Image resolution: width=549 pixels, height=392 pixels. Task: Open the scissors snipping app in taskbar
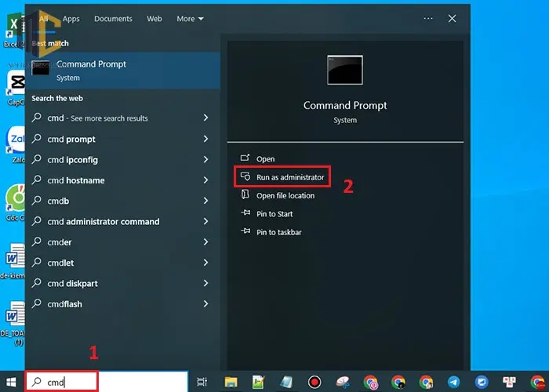tap(343, 382)
